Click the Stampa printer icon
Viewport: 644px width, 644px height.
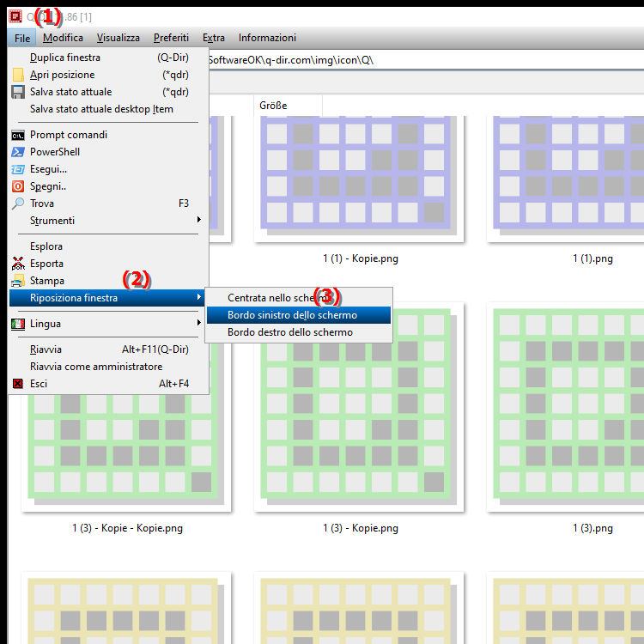coord(18,281)
